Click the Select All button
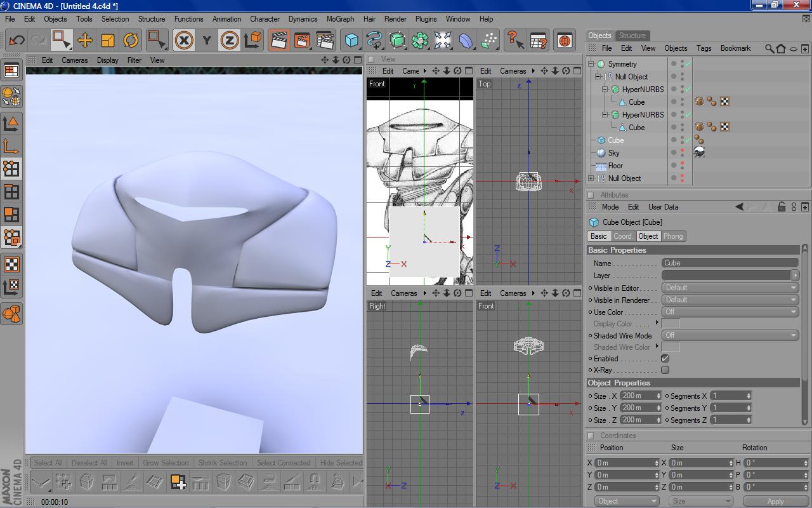The image size is (812, 508). (x=48, y=463)
